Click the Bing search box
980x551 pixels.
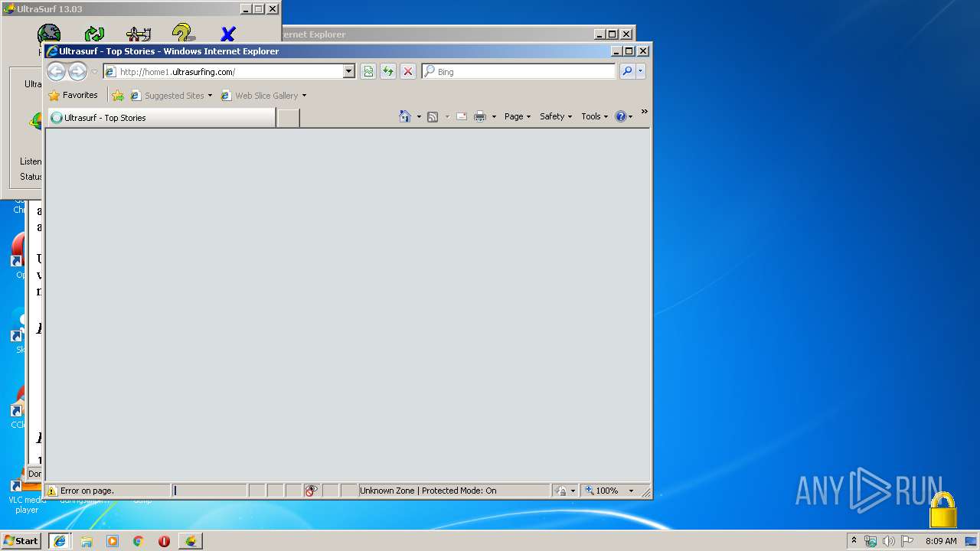[518, 71]
